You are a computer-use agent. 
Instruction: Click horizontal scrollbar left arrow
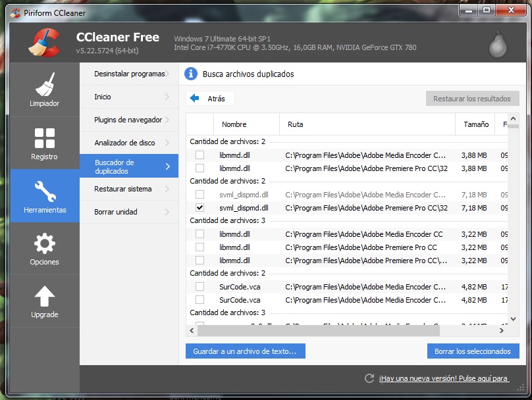click(x=192, y=330)
